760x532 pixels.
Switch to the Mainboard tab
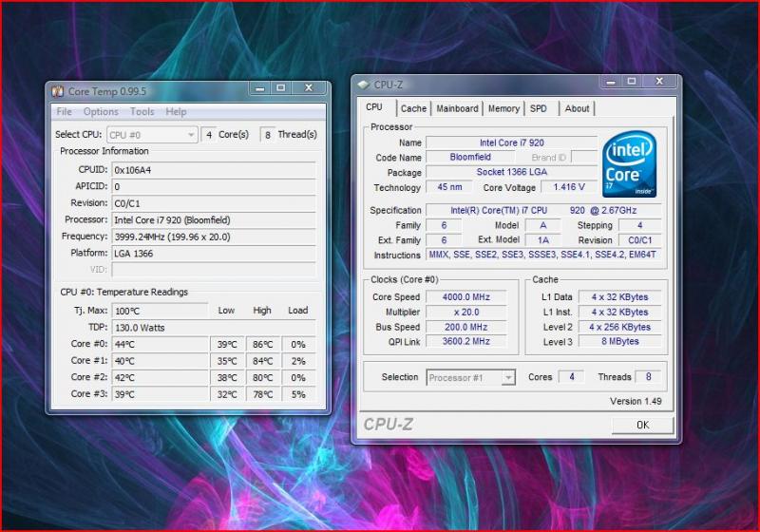click(457, 108)
